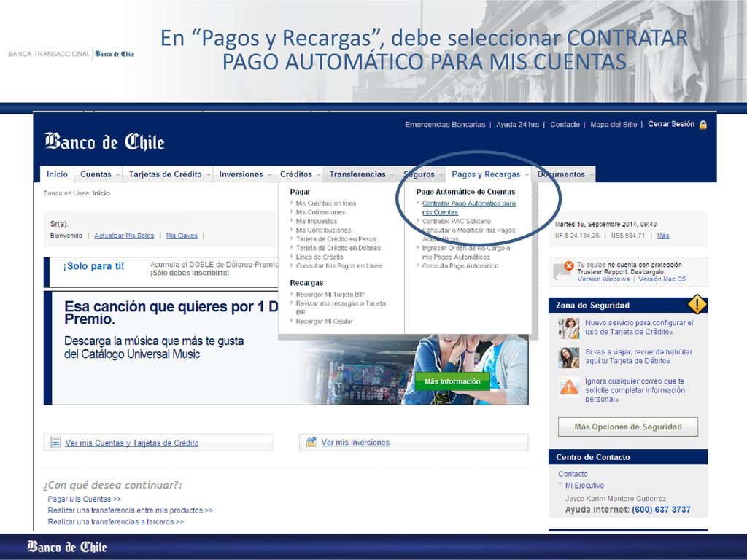The width and height of the screenshot is (747, 560).
Task: Click the list icon beside Ver mis Cuentas
Action: click(x=55, y=443)
